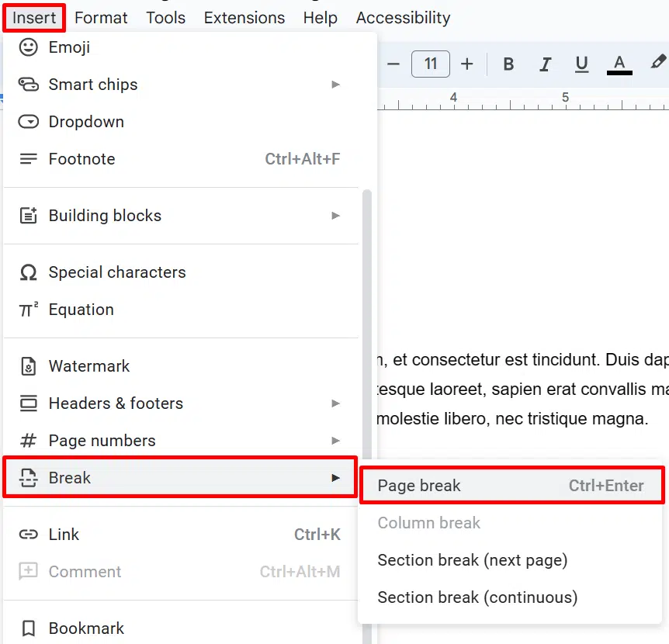Expand the Page numbers submenu arrow

pos(336,441)
